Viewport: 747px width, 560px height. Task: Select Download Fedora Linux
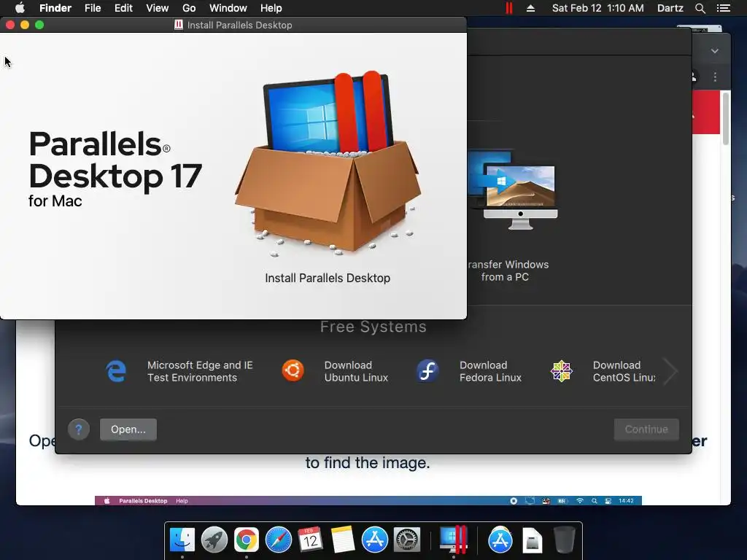point(491,371)
